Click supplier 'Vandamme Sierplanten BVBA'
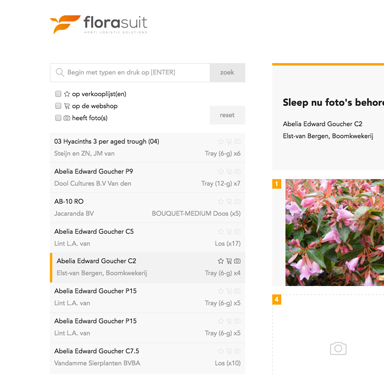Viewport: 384px width, 374px height. (97, 363)
